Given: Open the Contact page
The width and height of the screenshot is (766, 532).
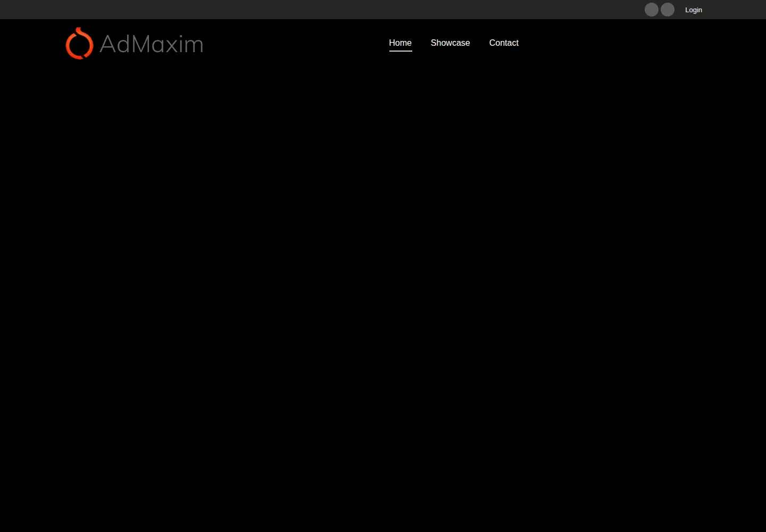Looking at the screenshot, I should point(504,43).
